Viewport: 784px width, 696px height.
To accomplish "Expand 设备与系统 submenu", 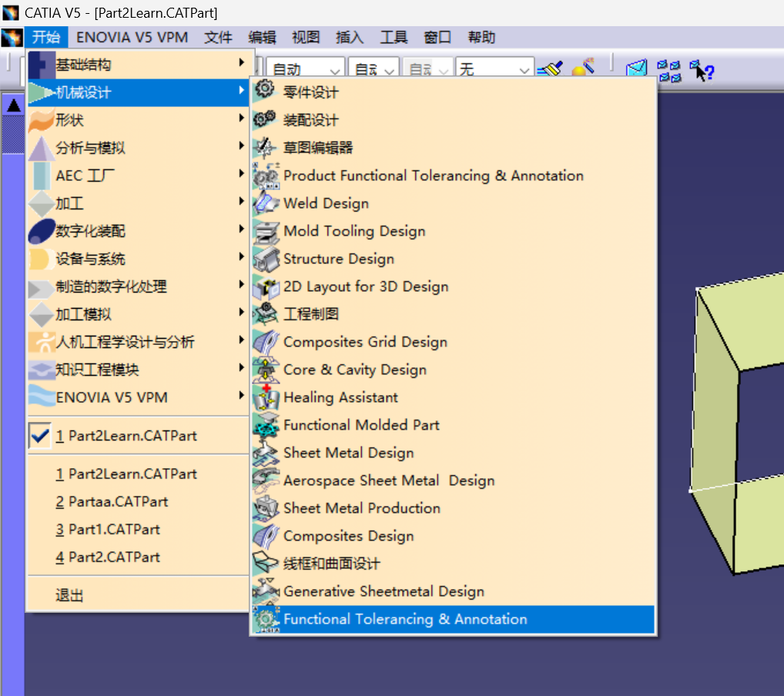I will pos(139,259).
